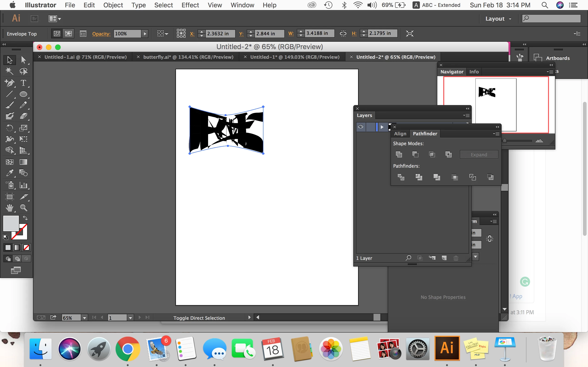Click the Unite shape mode icon

pos(399,154)
